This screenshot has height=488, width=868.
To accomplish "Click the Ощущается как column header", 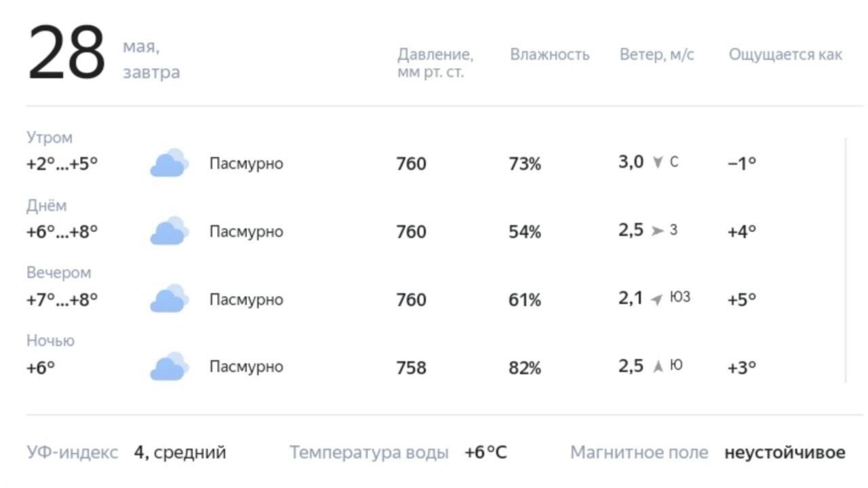I will (785, 54).
